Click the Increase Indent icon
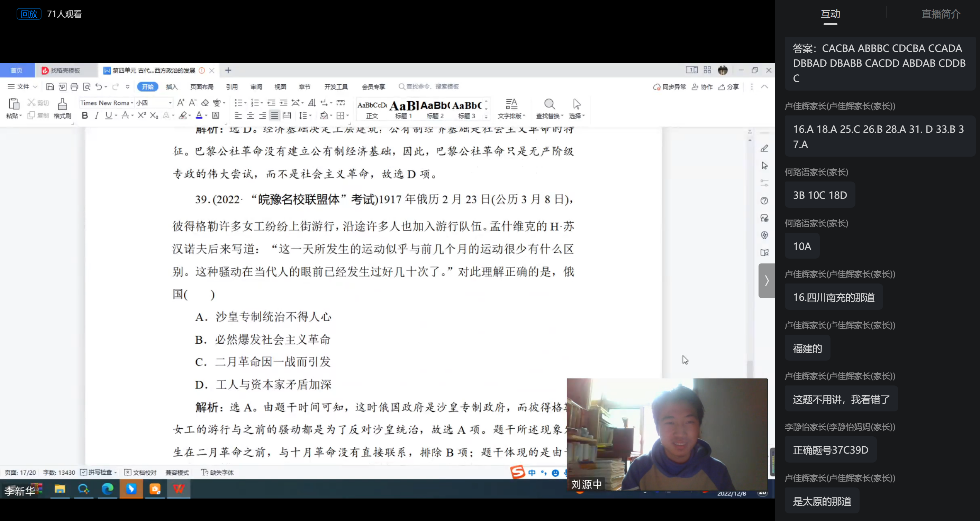The height and width of the screenshot is (521, 980). click(x=283, y=103)
